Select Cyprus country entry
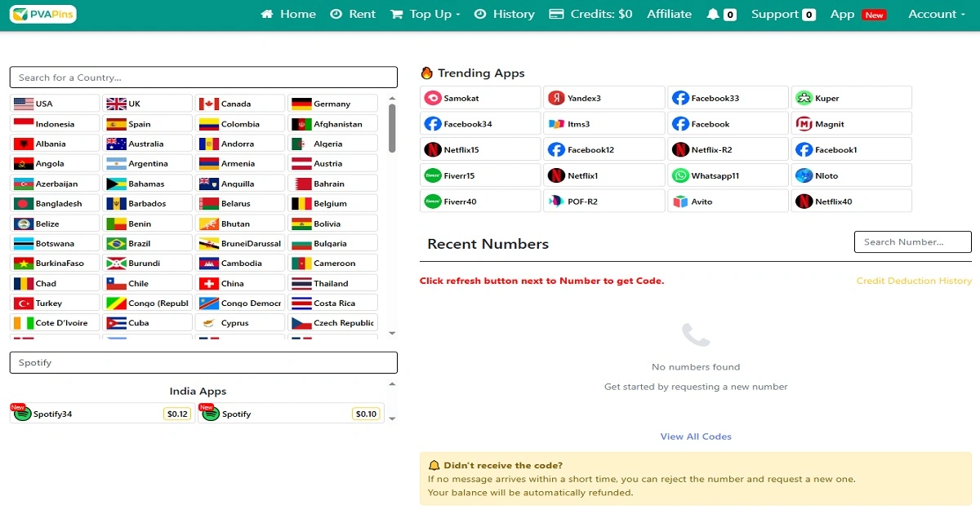The width and height of the screenshot is (980, 514). pos(241,323)
